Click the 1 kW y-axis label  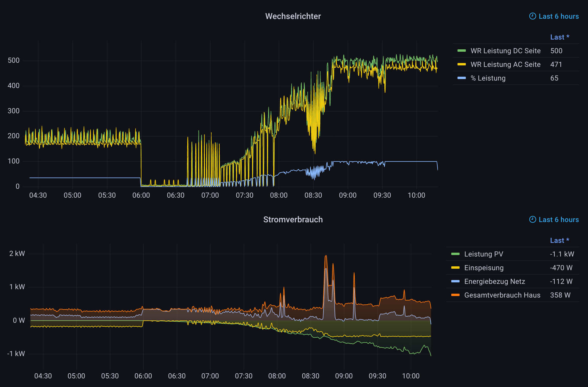(x=17, y=287)
